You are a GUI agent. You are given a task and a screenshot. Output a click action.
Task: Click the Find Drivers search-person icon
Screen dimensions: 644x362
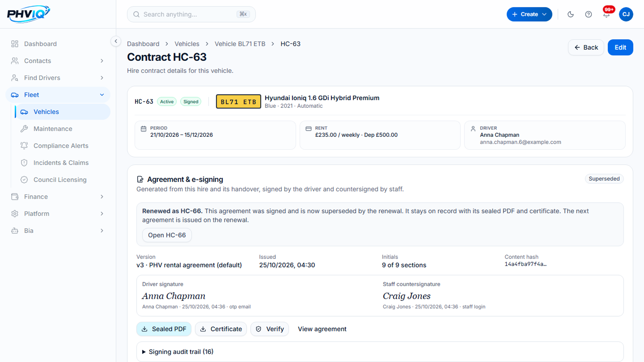click(x=15, y=78)
